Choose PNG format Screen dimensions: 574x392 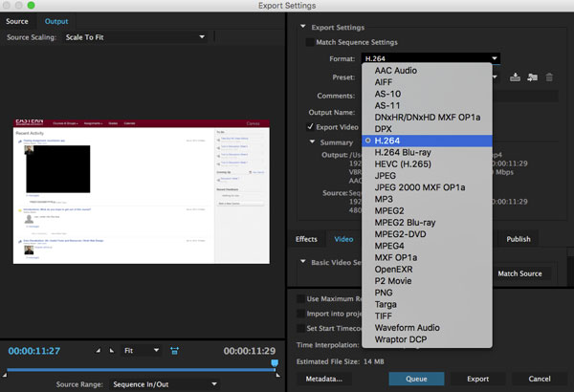pyautogui.click(x=427, y=293)
